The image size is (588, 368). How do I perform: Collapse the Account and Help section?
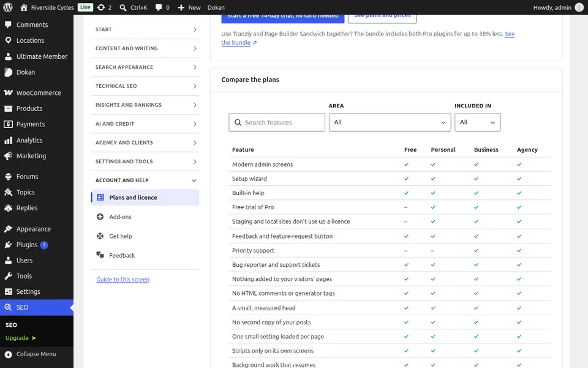145,180
